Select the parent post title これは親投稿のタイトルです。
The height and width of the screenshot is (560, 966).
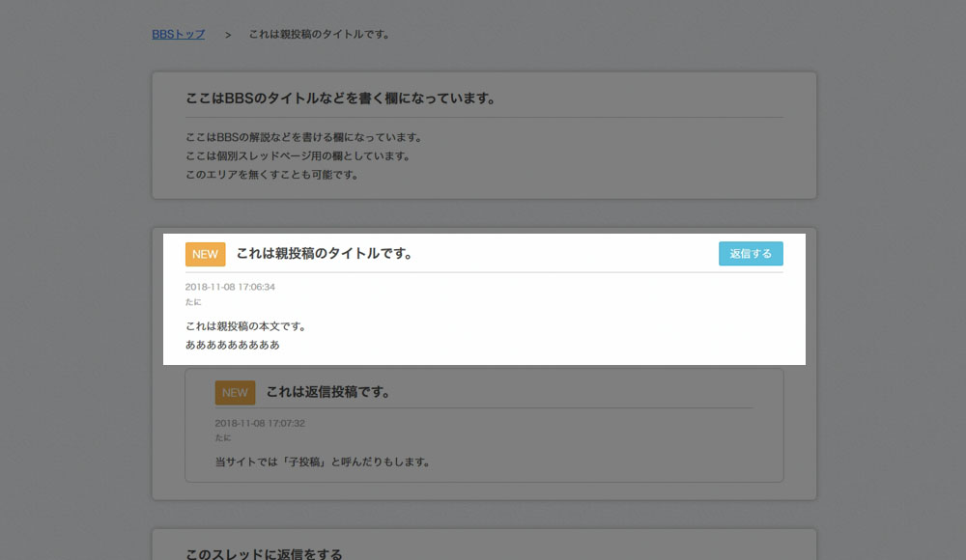point(326,253)
